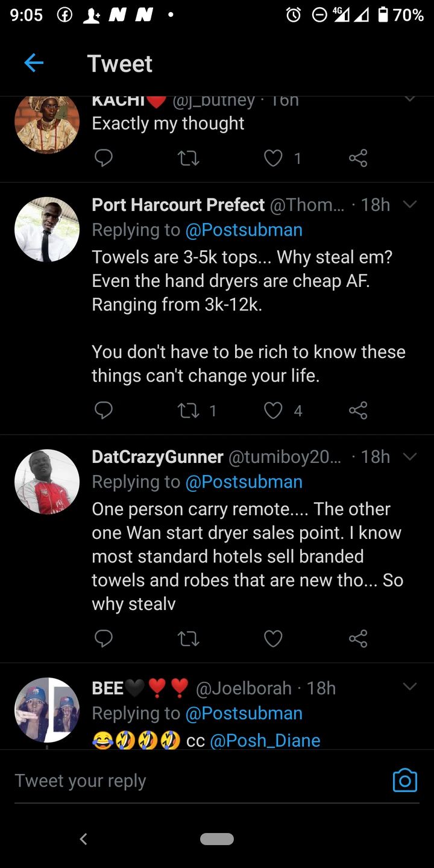Share DatCrazyGunner's tweet
Viewport: 434px width, 868px height.
click(358, 638)
